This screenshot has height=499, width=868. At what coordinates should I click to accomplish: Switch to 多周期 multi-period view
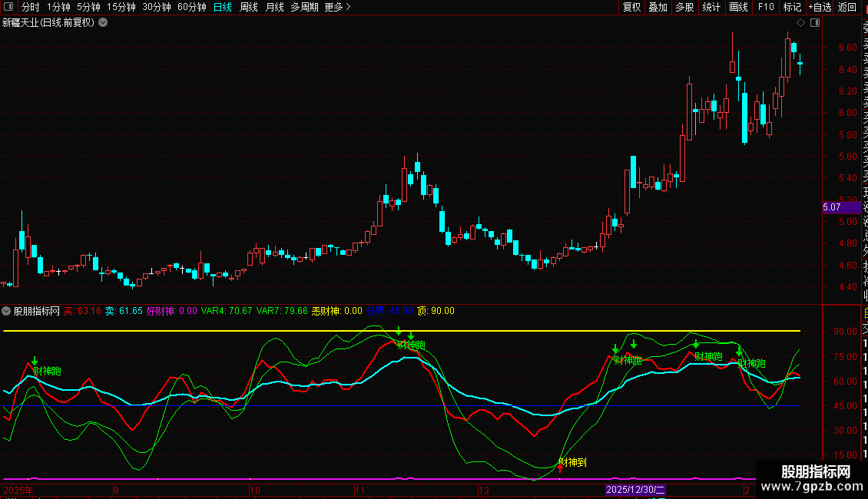(304, 7)
